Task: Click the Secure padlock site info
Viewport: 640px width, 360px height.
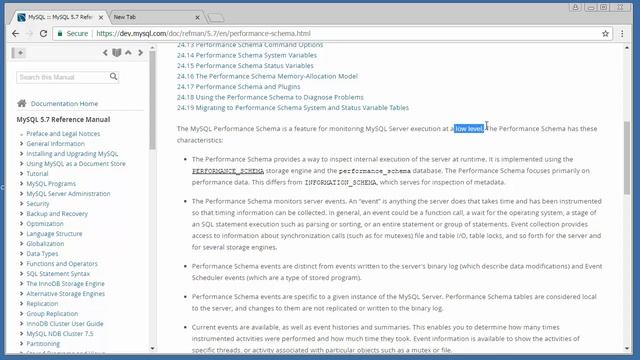Action: pyautogui.click(x=73, y=33)
